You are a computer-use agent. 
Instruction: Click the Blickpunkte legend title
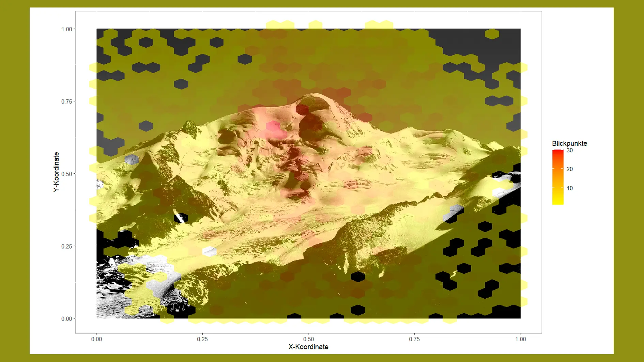click(x=569, y=143)
